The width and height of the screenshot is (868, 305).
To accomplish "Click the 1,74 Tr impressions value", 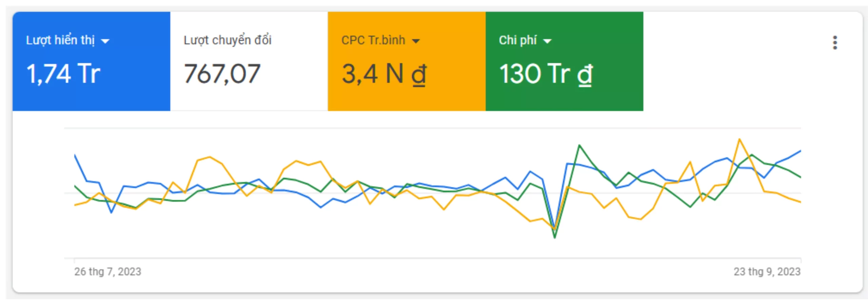I will 63,74.
